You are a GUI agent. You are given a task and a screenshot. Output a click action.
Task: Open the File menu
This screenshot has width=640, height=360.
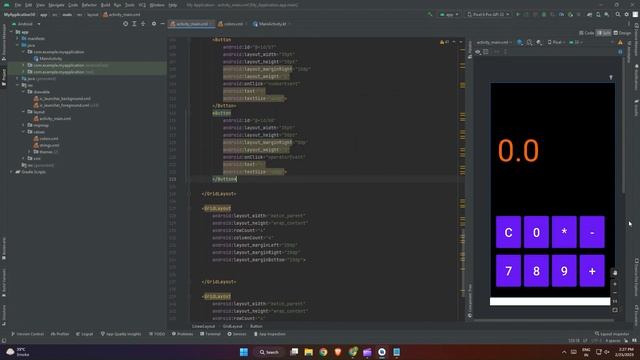pos(18,5)
